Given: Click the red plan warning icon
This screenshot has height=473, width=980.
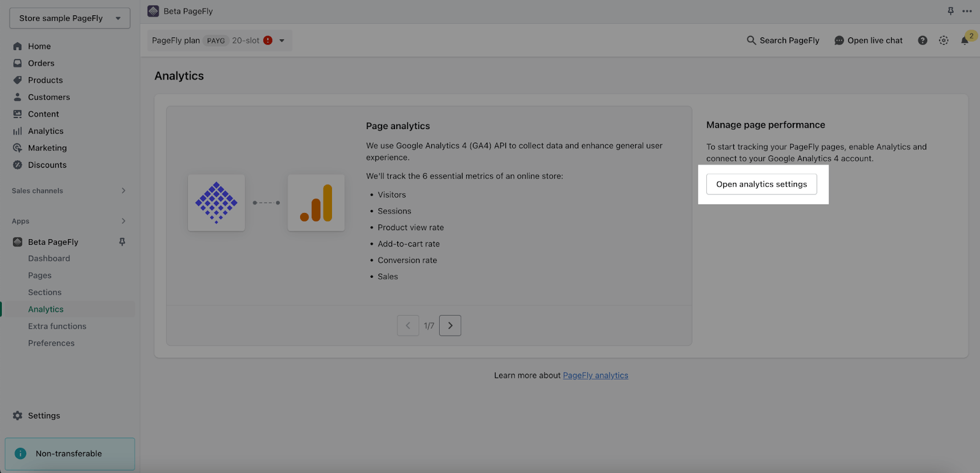Looking at the screenshot, I should (x=268, y=40).
